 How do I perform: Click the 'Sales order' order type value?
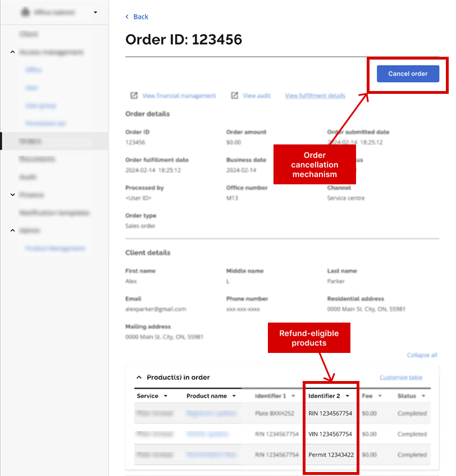click(x=140, y=225)
